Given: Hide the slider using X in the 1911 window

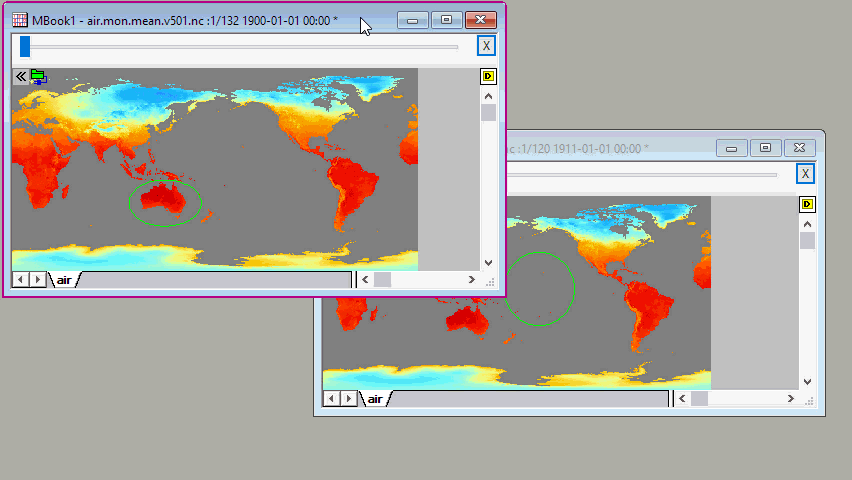Looking at the screenshot, I should click(805, 174).
